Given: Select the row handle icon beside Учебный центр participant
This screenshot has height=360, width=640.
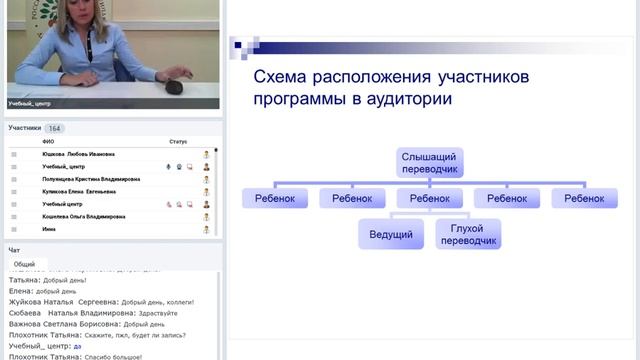Looking at the screenshot, I should coord(14,204).
